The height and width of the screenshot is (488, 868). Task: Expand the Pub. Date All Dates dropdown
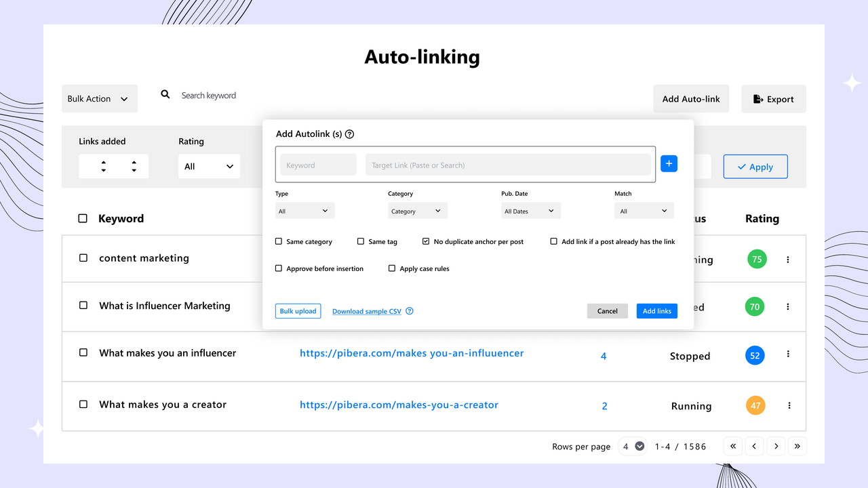(530, 211)
